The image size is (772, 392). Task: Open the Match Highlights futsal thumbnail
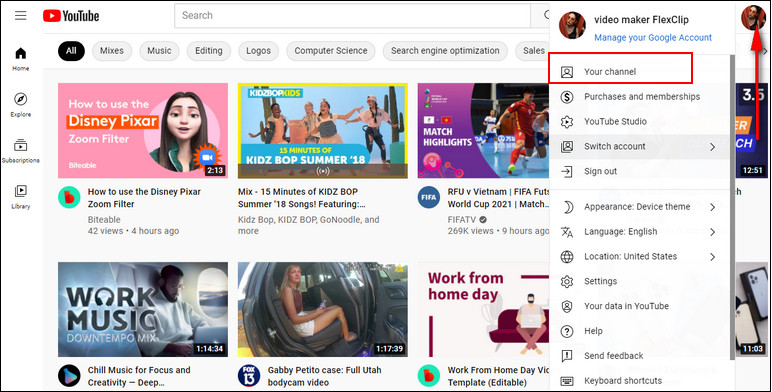[x=483, y=131]
